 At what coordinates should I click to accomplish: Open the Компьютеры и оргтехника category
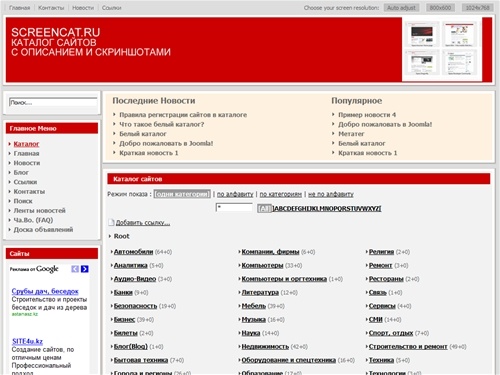[284, 279]
